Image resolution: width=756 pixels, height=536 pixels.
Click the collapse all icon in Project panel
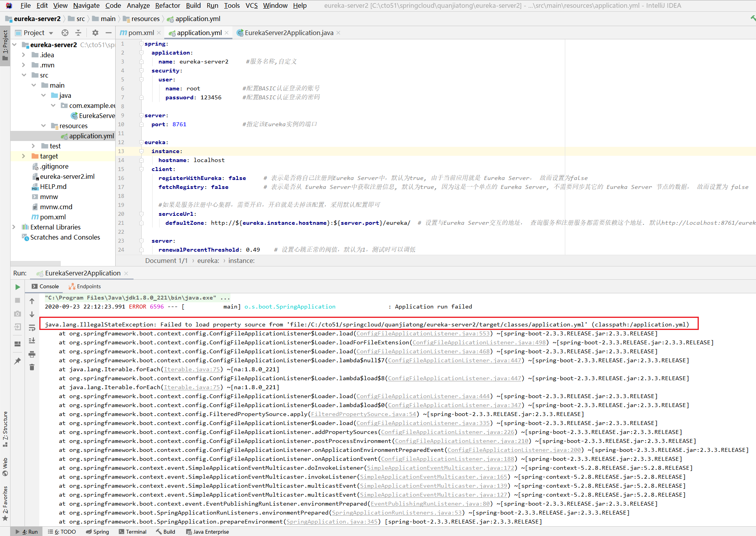point(78,33)
